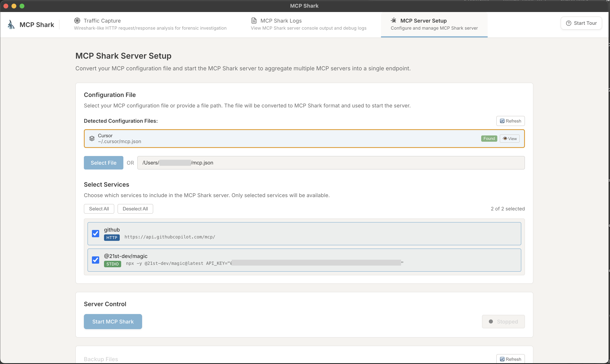The image size is (610, 364).
Task: Click the Stopped server status indicator
Action: (503, 321)
